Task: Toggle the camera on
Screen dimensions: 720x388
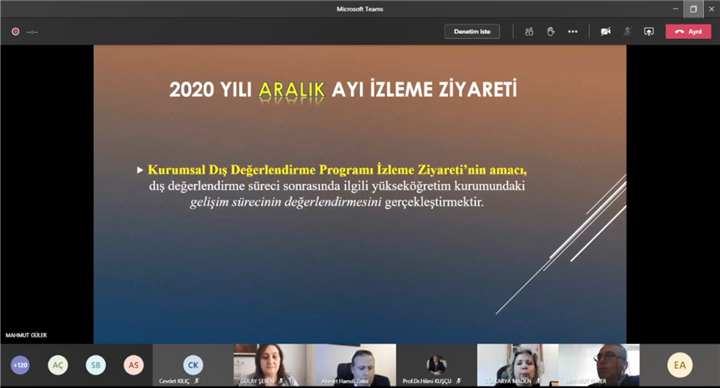Action: point(606,32)
